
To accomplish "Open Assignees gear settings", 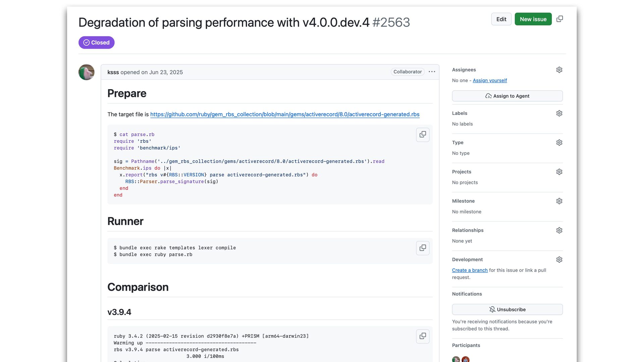I will click(559, 70).
